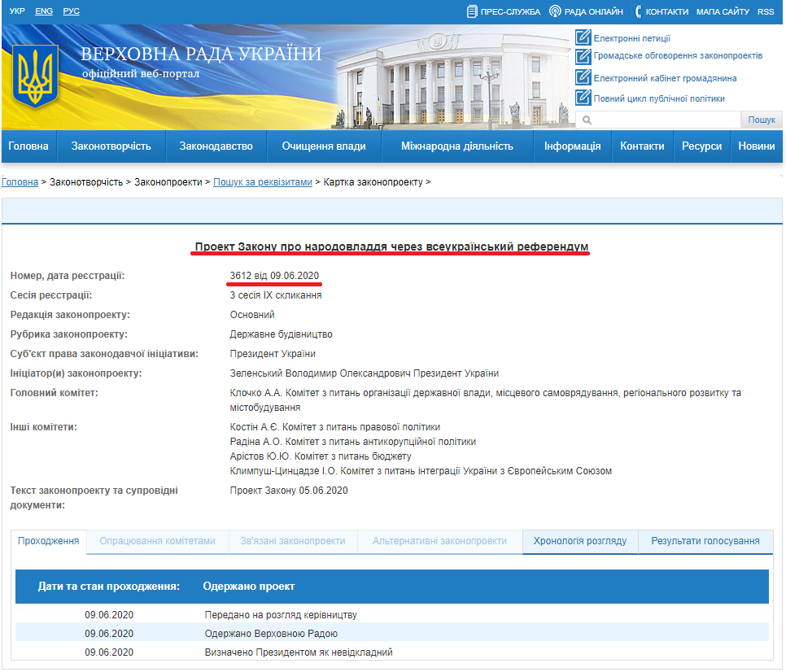Open the Новини menu
The width and height of the screenshot is (786, 672).
(x=757, y=146)
